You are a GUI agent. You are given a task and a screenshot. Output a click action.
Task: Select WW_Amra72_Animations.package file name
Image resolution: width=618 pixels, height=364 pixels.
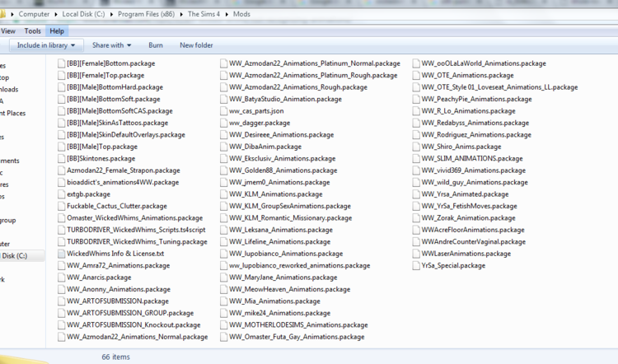coord(118,265)
